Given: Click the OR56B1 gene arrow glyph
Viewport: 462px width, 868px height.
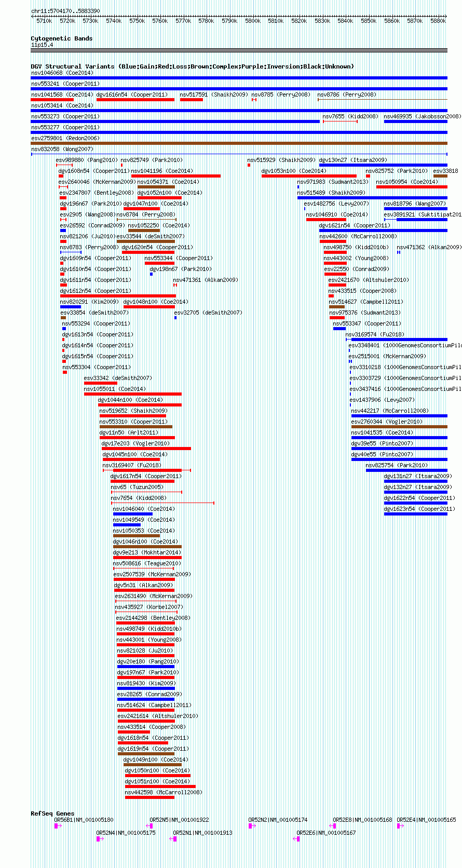Looking at the screenshot, I should 58,825.
